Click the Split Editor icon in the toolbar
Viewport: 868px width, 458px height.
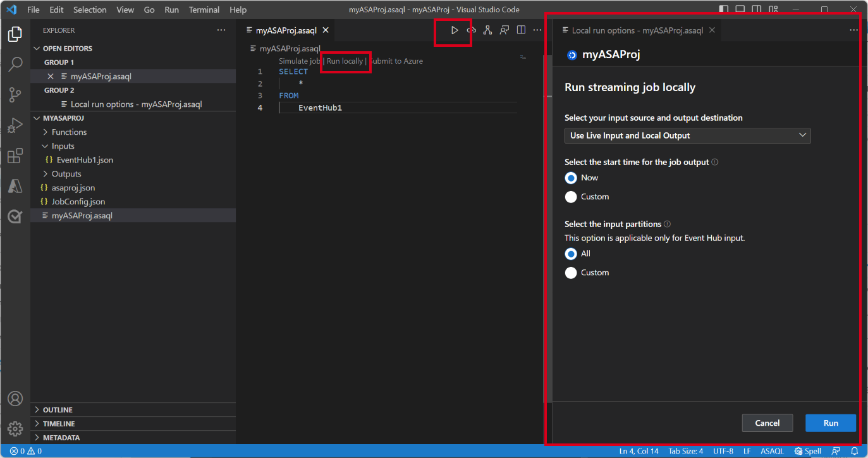point(520,30)
